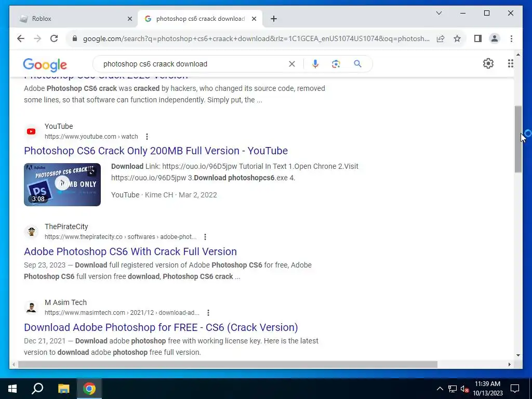Open File Explorer from taskbar

(63, 389)
